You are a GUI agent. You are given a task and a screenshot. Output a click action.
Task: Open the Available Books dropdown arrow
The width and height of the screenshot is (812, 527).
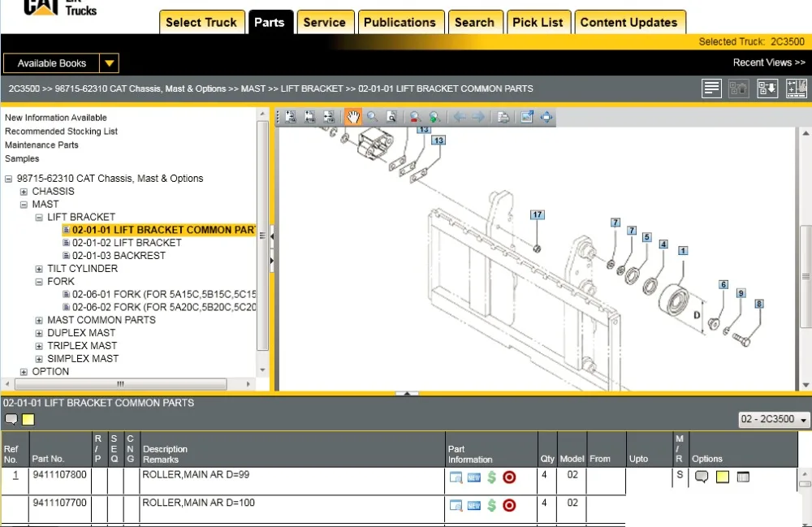(x=110, y=63)
